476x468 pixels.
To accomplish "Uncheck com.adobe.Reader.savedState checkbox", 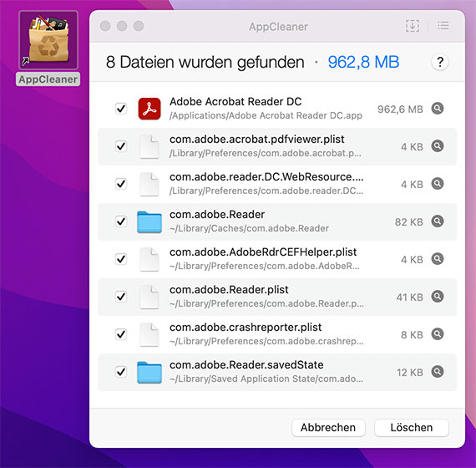I will (x=121, y=372).
